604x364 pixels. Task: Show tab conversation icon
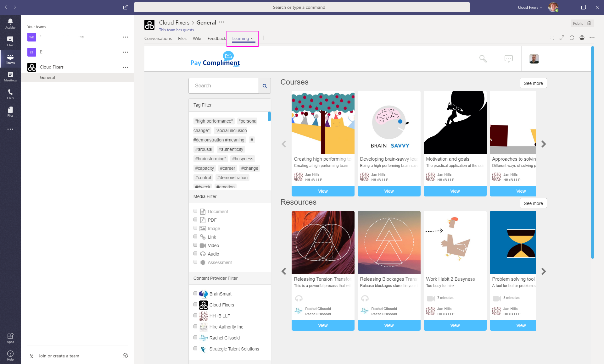(552, 38)
